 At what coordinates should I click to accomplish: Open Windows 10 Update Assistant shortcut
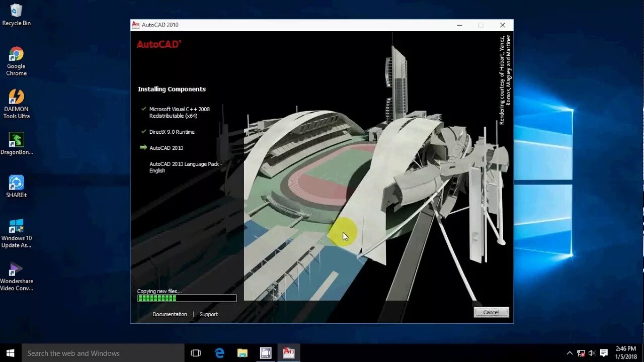point(16,234)
